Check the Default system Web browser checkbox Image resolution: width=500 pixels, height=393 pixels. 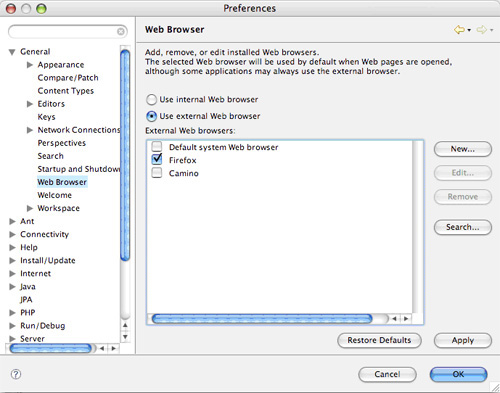(157, 146)
